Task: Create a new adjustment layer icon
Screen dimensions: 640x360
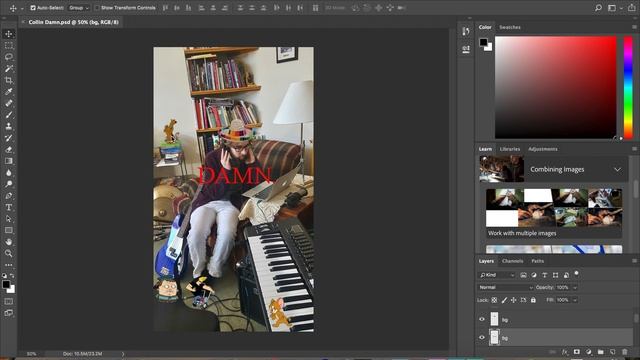Action: click(589, 352)
